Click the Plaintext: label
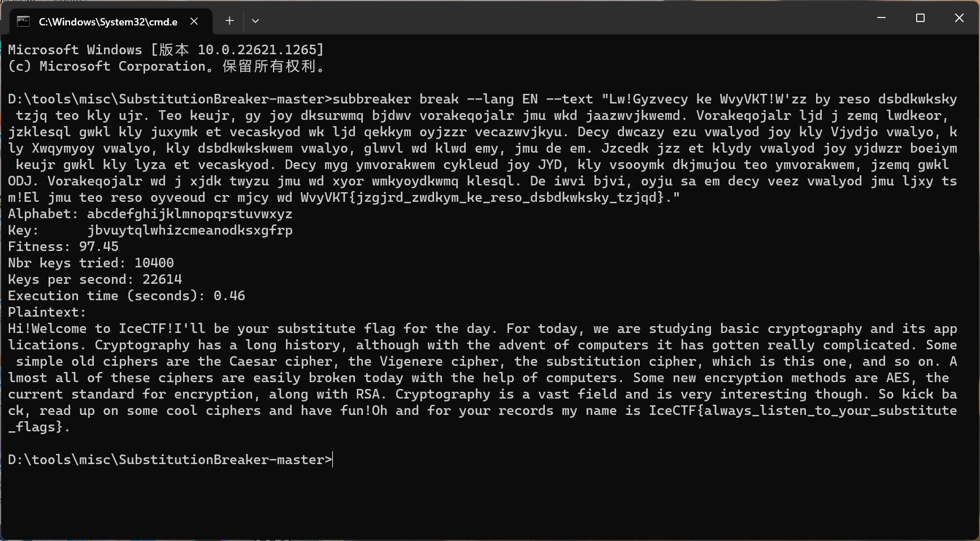980x541 pixels. coord(47,312)
